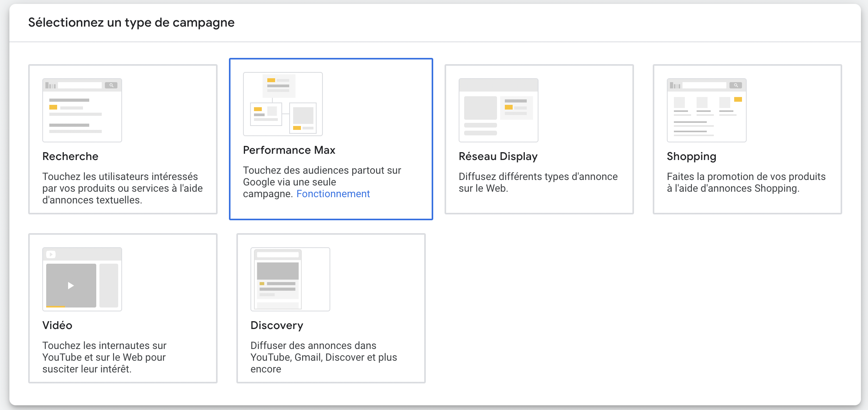The width and height of the screenshot is (868, 410).
Task: Click the Recherche campaign illustration icon
Action: [82, 110]
